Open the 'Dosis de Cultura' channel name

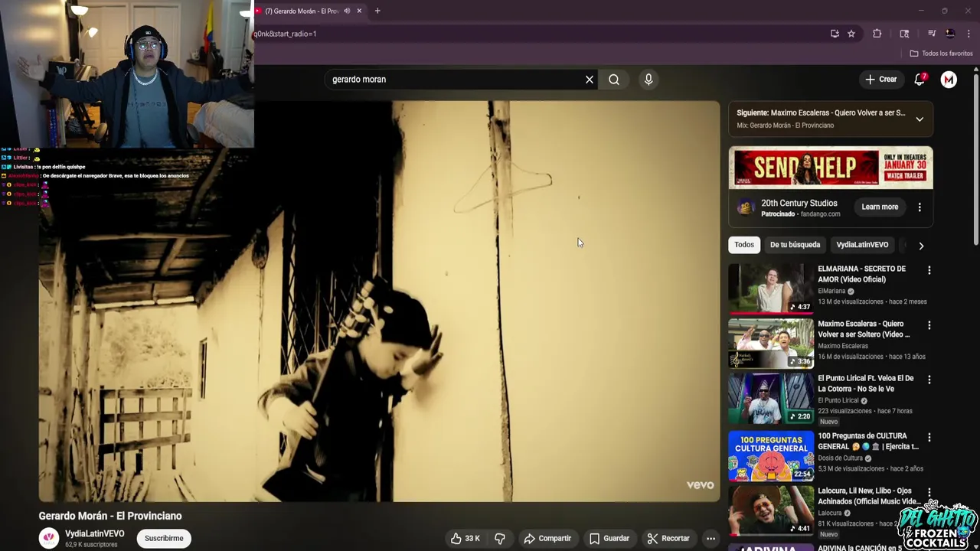840,458
